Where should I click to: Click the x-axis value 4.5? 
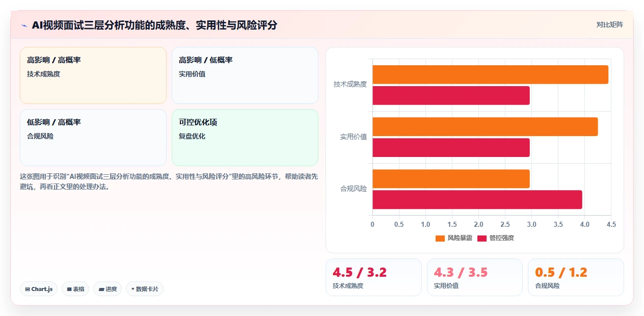point(611,224)
